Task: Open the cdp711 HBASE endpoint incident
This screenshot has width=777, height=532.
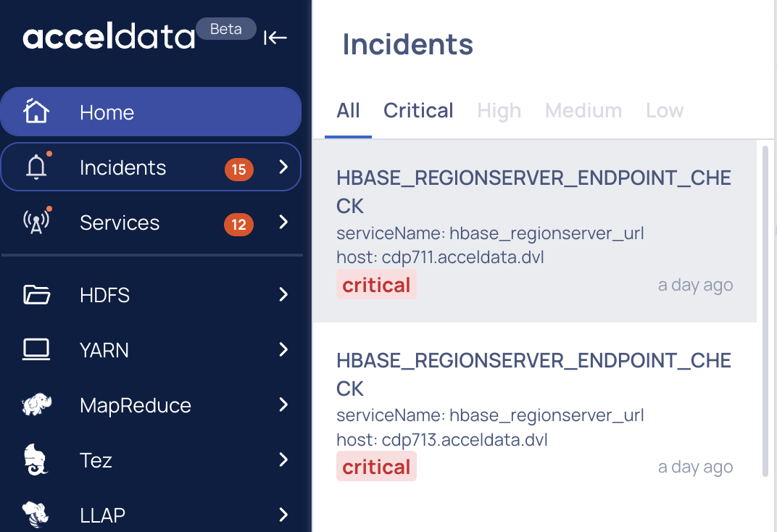Action: point(535,231)
